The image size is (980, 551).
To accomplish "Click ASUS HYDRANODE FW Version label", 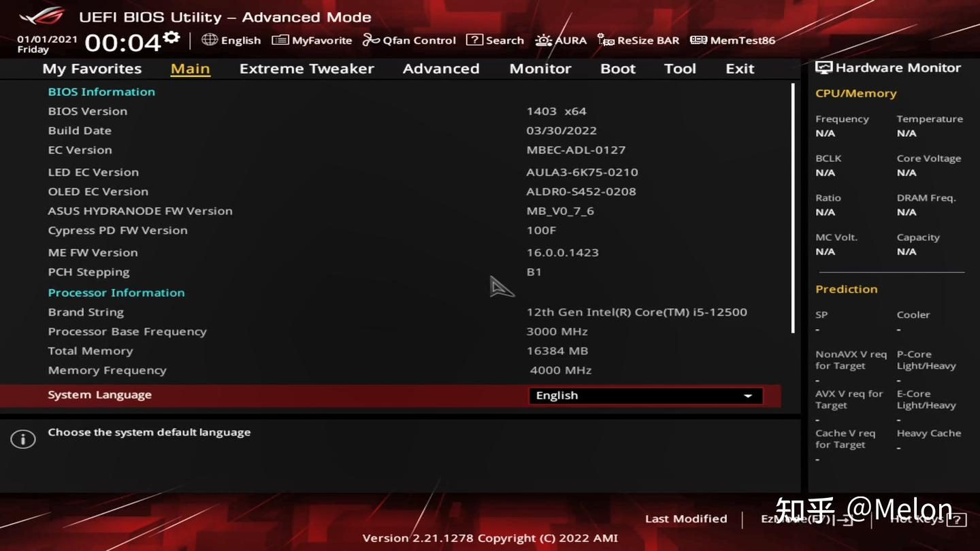I will pyautogui.click(x=140, y=211).
